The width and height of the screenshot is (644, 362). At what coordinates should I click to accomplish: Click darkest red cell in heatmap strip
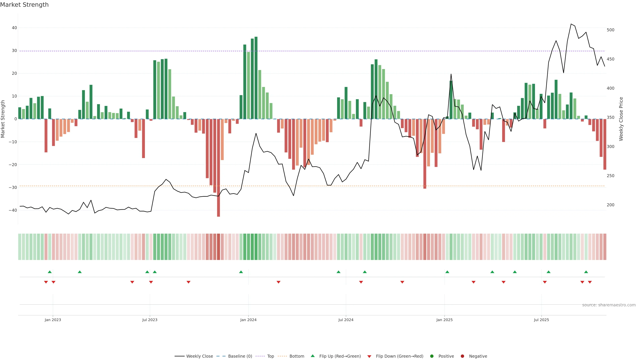[x=219, y=247]
